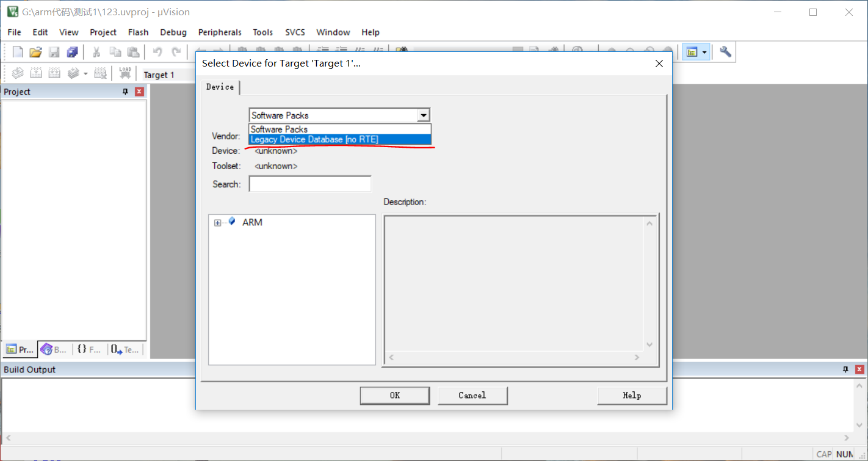Viewport: 868px width, 461px height.
Task: Click the Description scrollbar right arrow
Action: tap(637, 357)
